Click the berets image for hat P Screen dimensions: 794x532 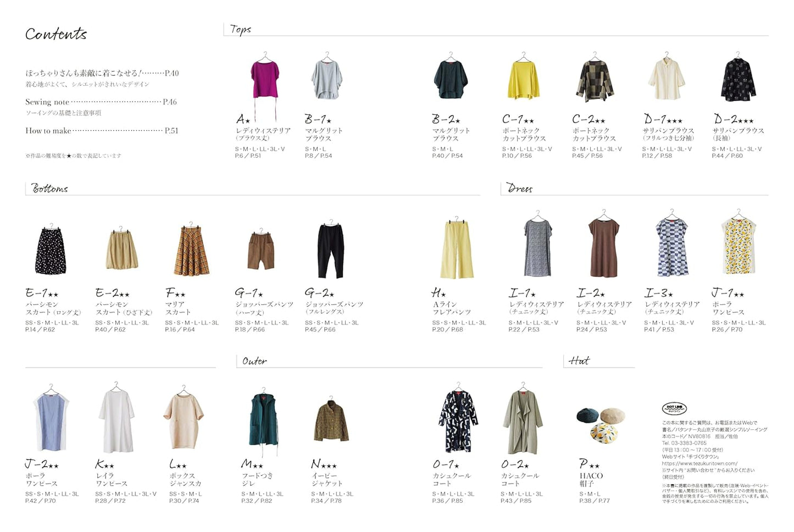[600, 423]
